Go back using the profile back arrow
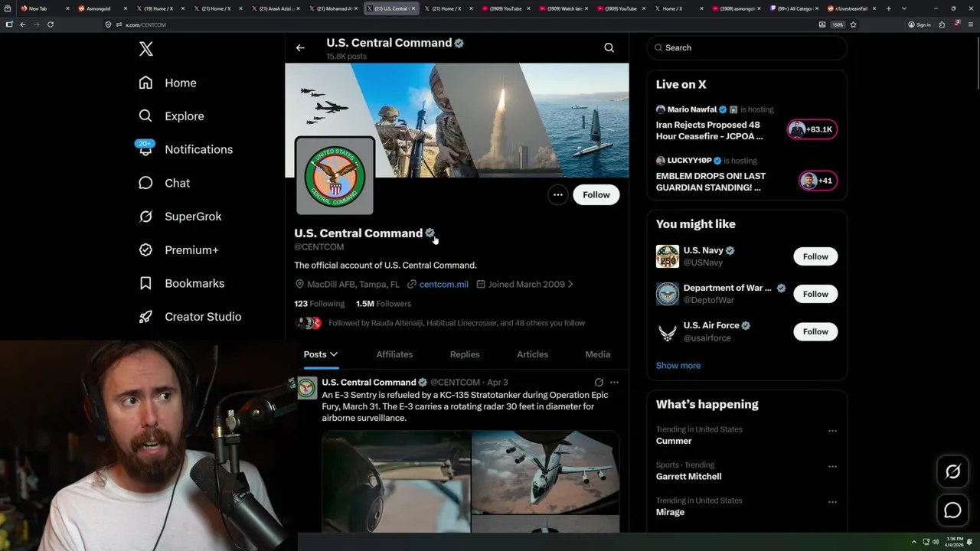Screen dimensions: 980x551 point(300,47)
